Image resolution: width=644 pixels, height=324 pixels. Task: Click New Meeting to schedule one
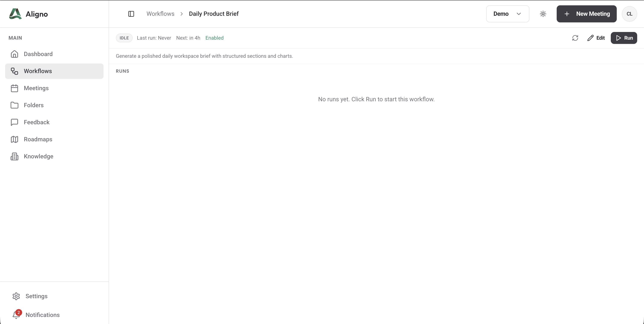pos(586,14)
